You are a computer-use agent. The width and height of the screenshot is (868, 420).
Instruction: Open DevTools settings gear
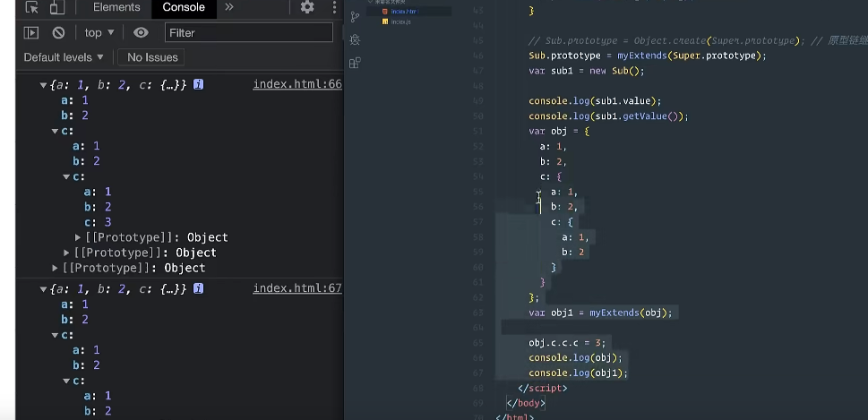307,7
